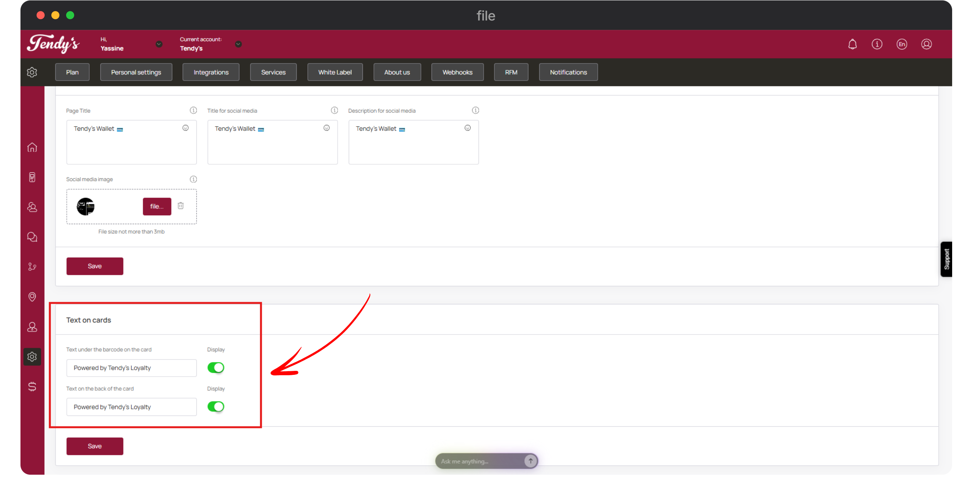Toggle display of text on card back

[216, 406]
